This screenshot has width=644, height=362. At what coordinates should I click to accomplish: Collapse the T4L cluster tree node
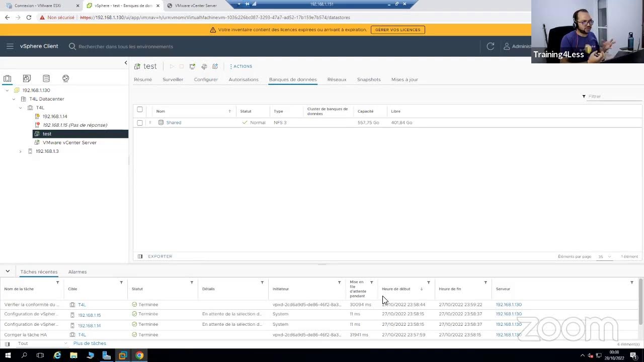[x=21, y=108]
